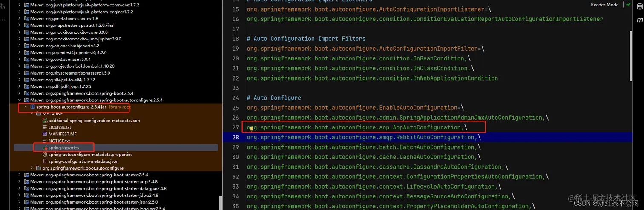
Task: Open the Maven tool window icon
Action: [639, 20]
